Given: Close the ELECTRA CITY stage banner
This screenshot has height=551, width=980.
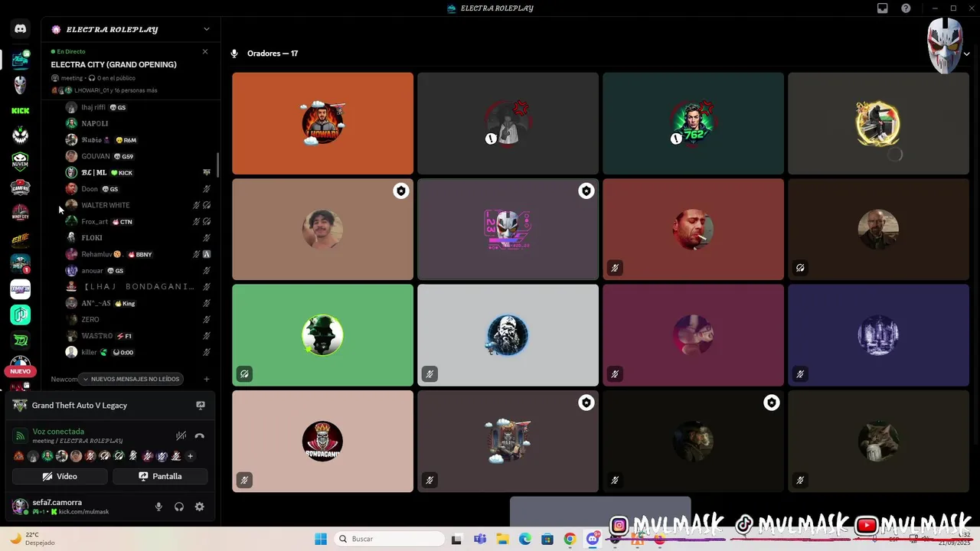Looking at the screenshot, I should [205, 51].
